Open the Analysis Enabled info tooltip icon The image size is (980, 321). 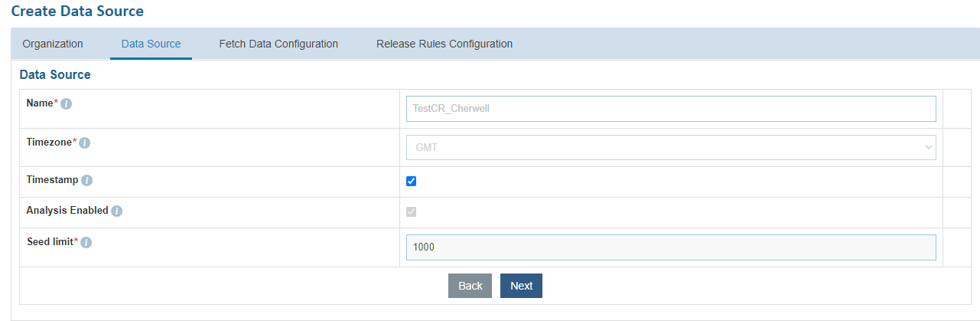116,211
